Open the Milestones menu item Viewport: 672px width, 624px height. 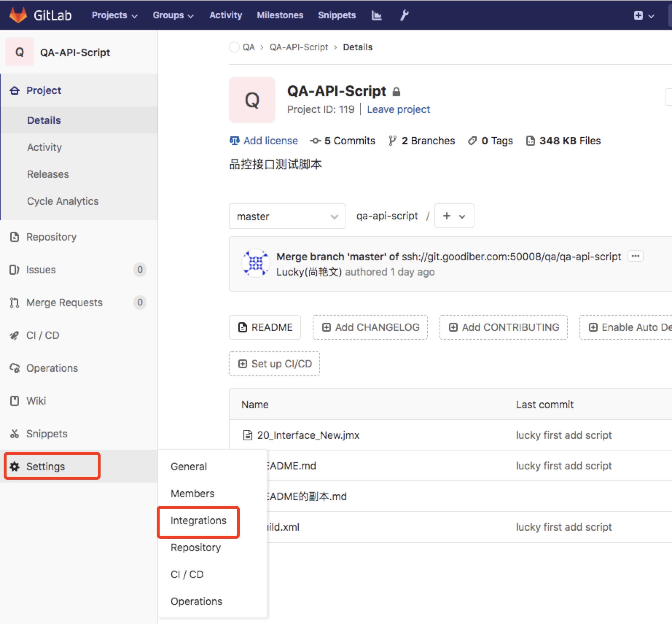pos(280,15)
